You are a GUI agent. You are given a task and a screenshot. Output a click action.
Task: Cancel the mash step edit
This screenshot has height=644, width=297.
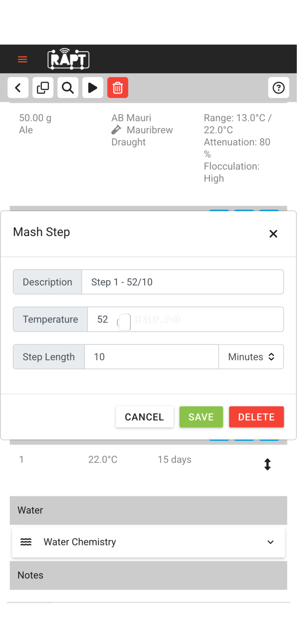point(144,417)
